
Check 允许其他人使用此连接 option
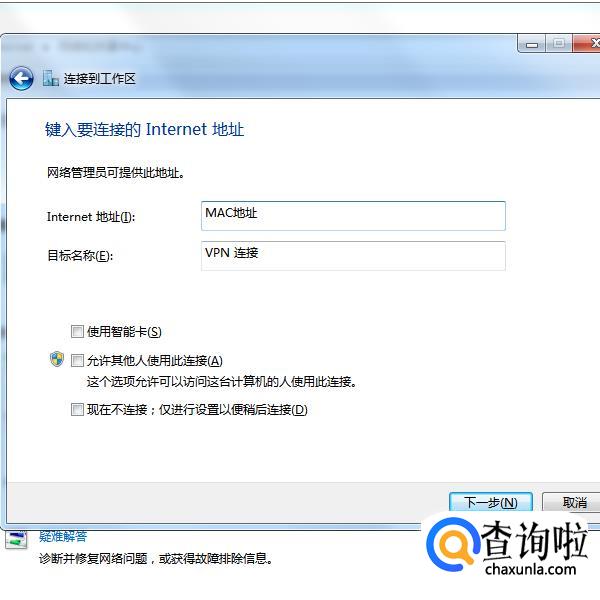[77, 360]
